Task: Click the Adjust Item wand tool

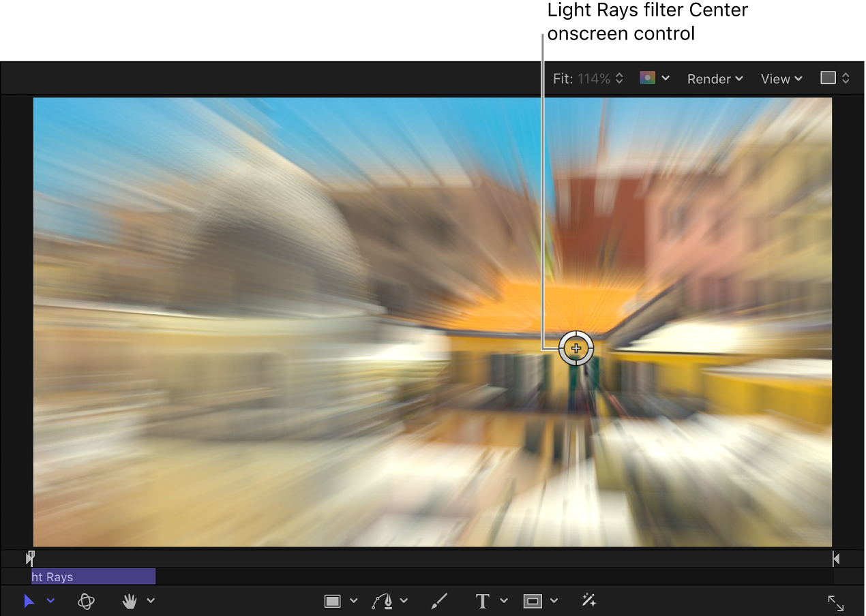Action: (588, 601)
